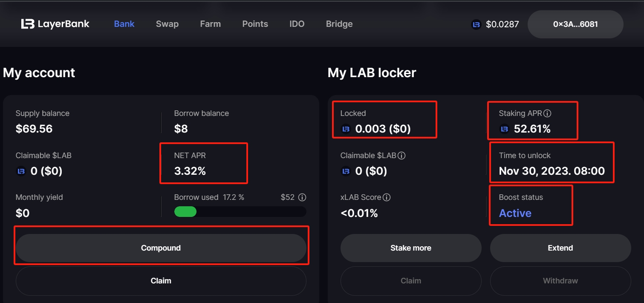This screenshot has width=644, height=303.
Task: Open the wallet address 0x3A...6081 button
Action: (x=575, y=24)
